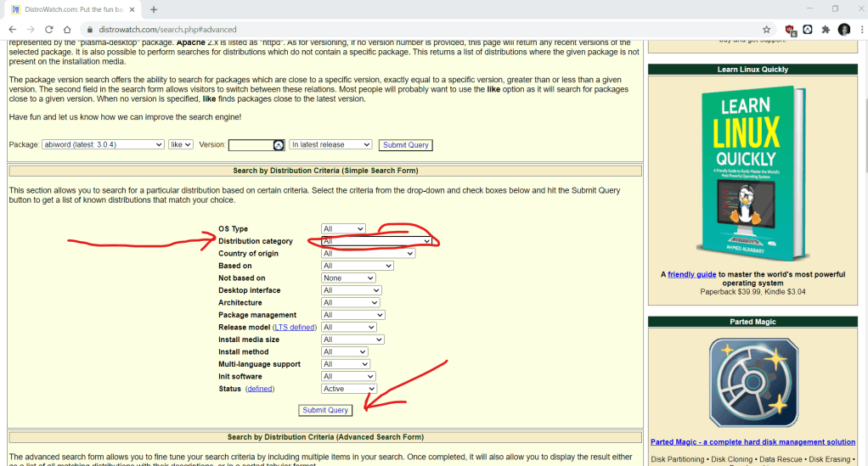
Task: Expand the Package dropdown showing abiword
Action: pyautogui.click(x=103, y=145)
